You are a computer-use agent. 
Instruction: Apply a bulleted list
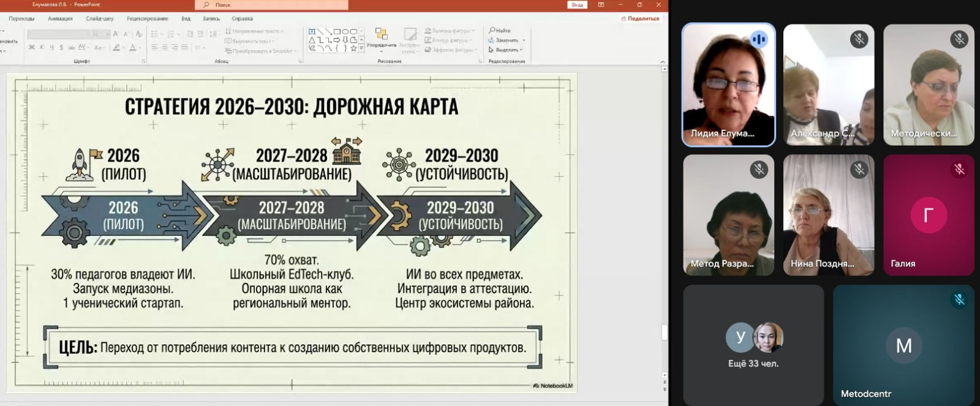coord(155,34)
